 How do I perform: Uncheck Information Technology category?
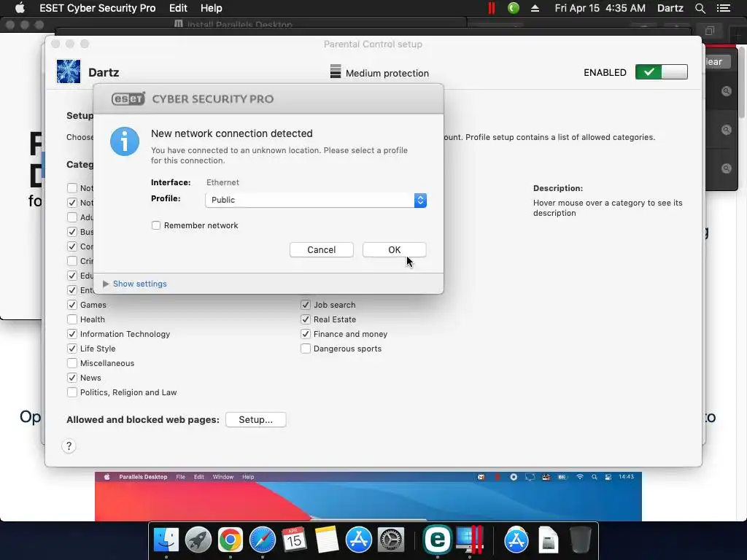[72, 334]
